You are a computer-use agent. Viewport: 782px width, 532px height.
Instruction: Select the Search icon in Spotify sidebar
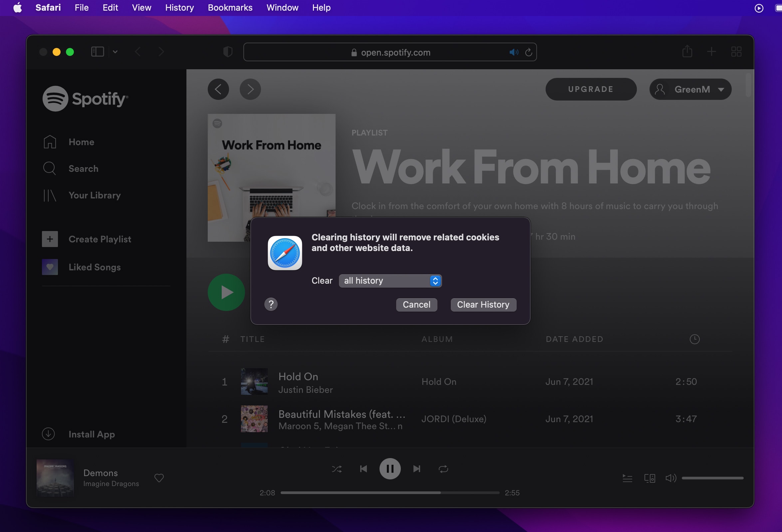point(50,168)
